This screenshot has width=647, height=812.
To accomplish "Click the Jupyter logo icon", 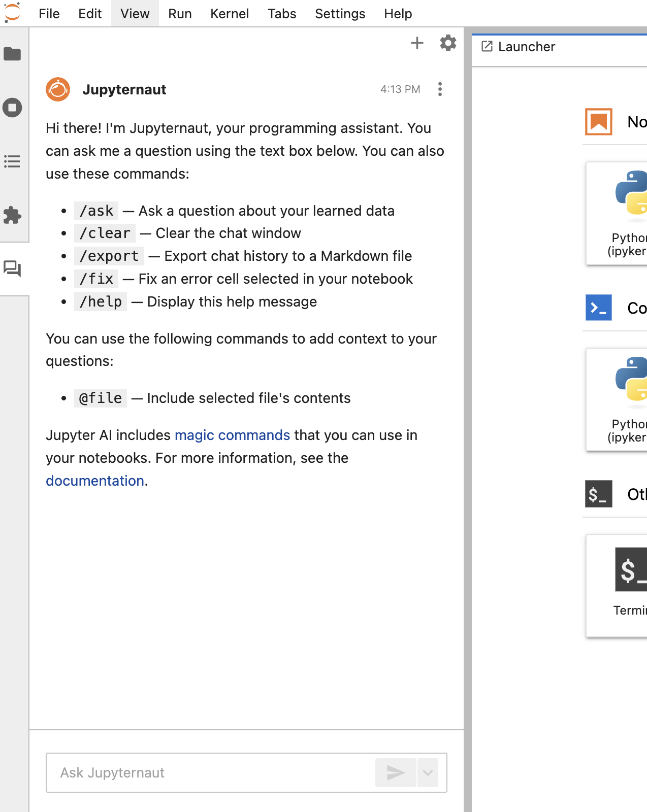I will 12,13.
